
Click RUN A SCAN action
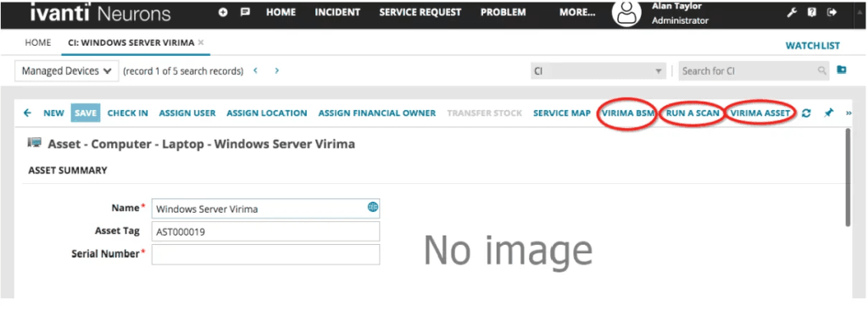click(693, 113)
